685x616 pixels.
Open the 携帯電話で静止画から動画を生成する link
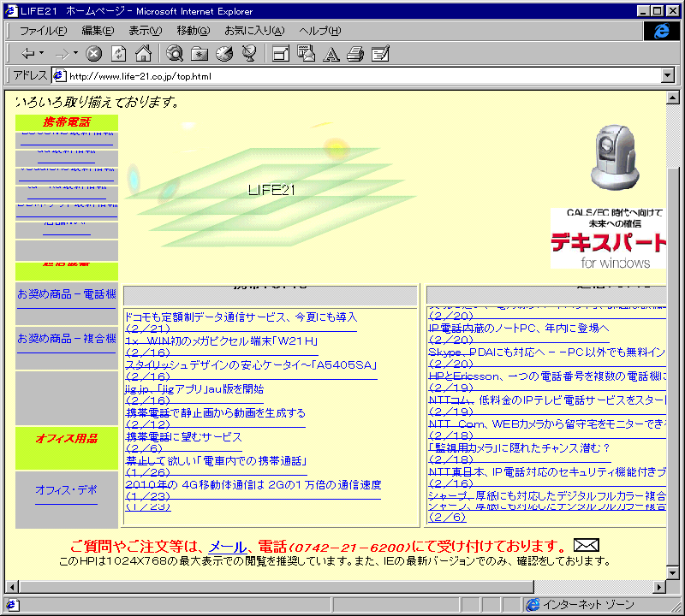pos(216,413)
